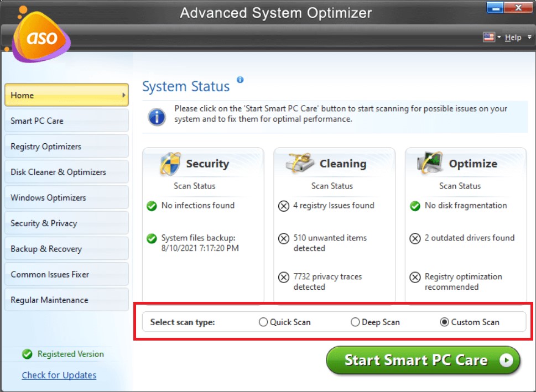Click the 510 unwanted items detected status
Viewport: 536px width, 392px height.
tap(330, 243)
